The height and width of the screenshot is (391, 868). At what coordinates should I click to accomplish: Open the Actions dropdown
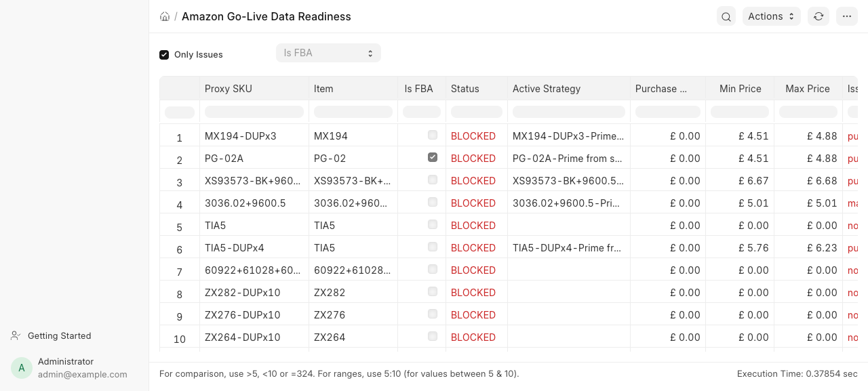pos(772,16)
